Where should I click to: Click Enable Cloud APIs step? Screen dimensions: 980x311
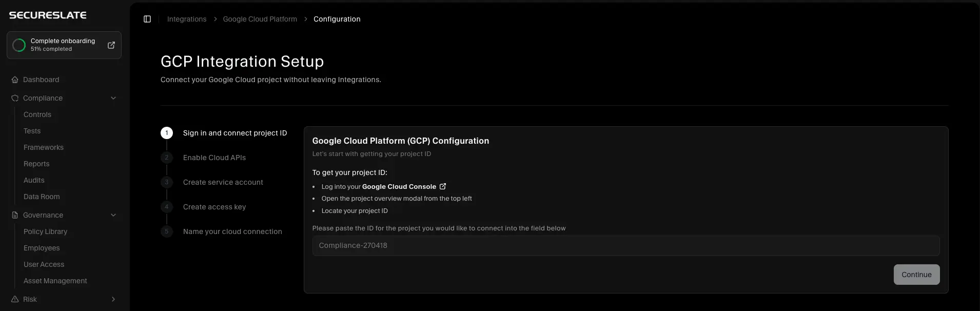(x=214, y=158)
